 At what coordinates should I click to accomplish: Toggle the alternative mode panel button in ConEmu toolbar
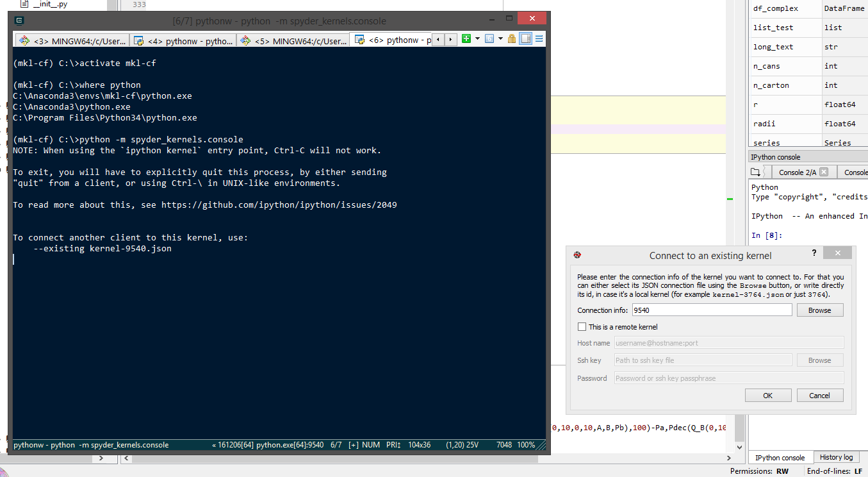tap(526, 39)
